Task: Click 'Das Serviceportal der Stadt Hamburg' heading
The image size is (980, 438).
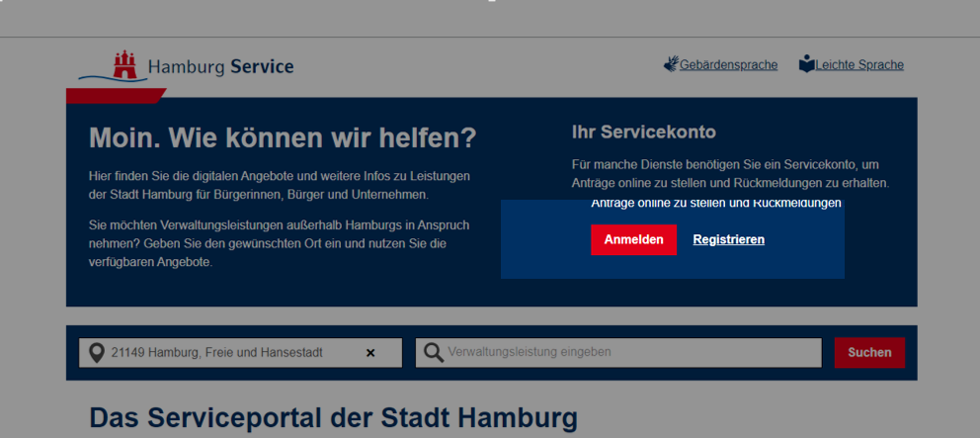Action: click(334, 418)
